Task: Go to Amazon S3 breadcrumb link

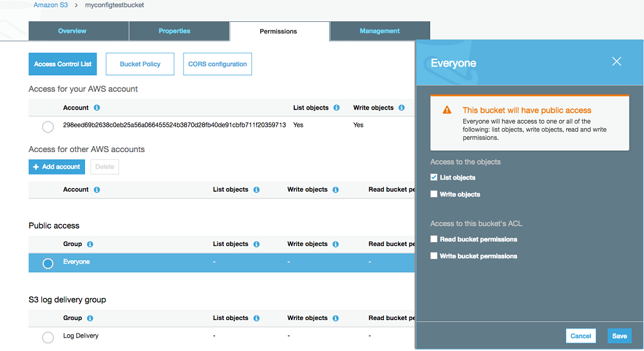Action: 50,5
